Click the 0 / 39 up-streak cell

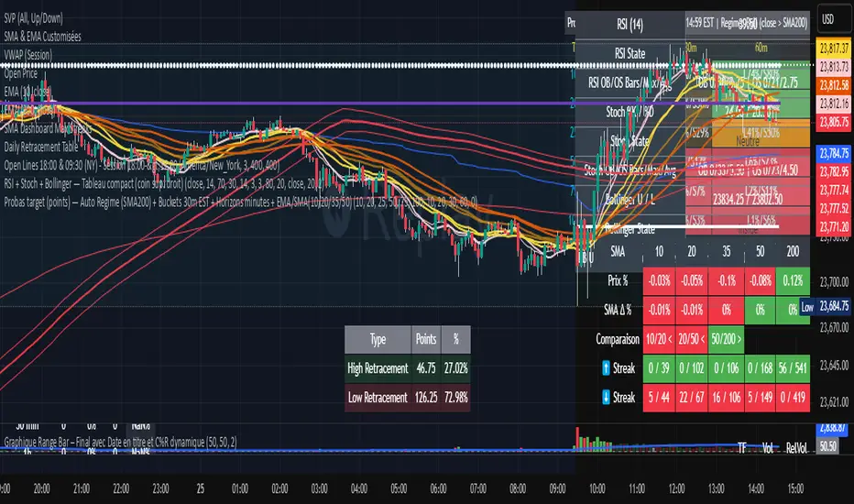(x=659, y=368)
